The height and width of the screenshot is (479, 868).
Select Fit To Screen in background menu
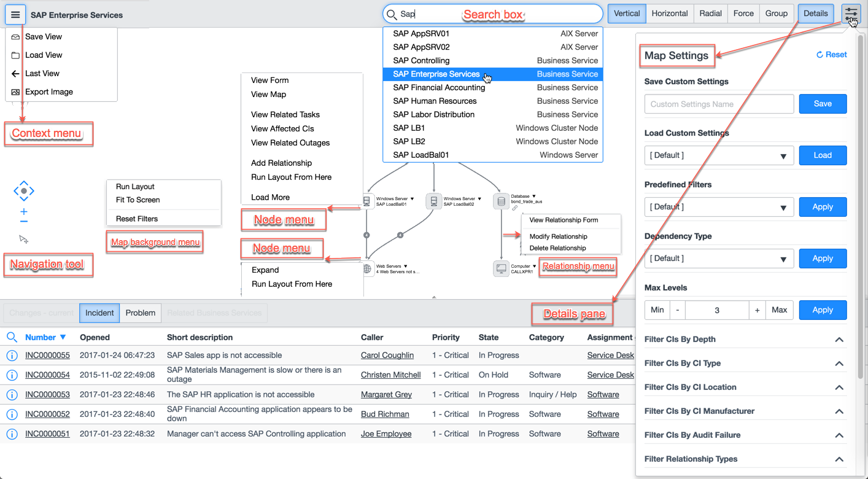point(138,200)
